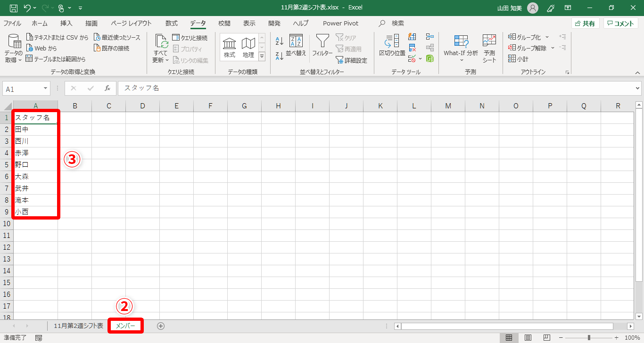This screenshot has width=644, height=343.
Task: Open the 並べ替え sort dialog
Action: tap(296, 46)
